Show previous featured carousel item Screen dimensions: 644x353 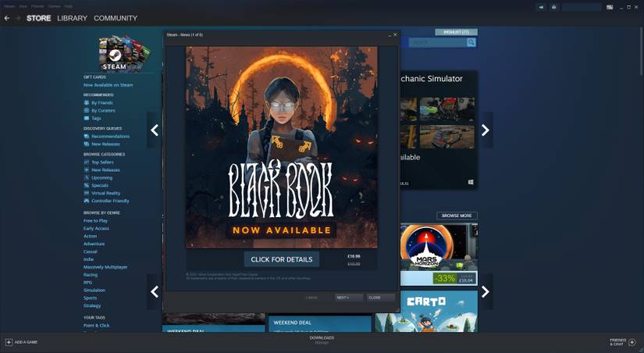point(155,130)
